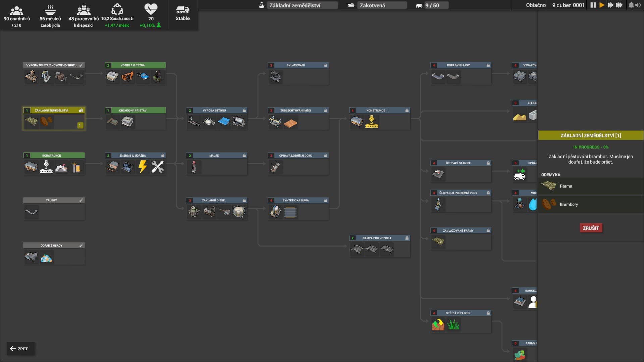Click the yellow crane icon in Konstrukce II
The image size is (644, 362).
click(x=372, y=122)
